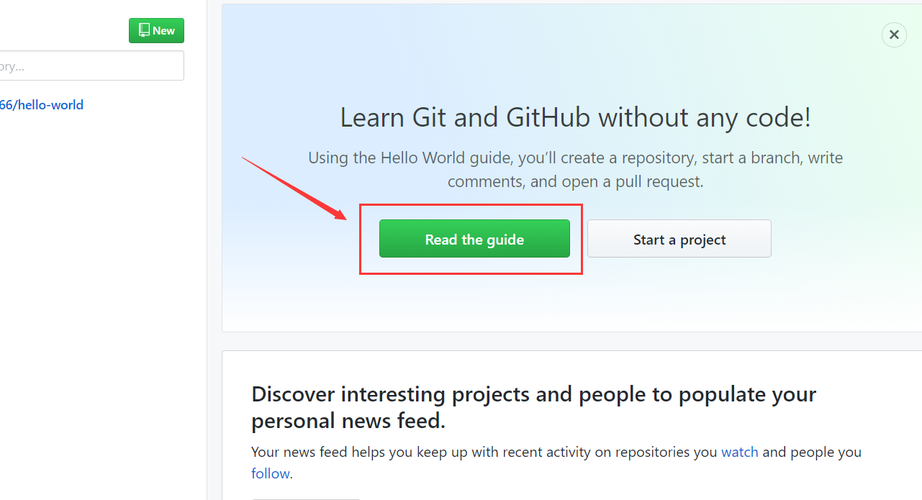The width and height of the screenshot is (922, 500).
Task: Follow the blue watch link
Action: [739, 452]
